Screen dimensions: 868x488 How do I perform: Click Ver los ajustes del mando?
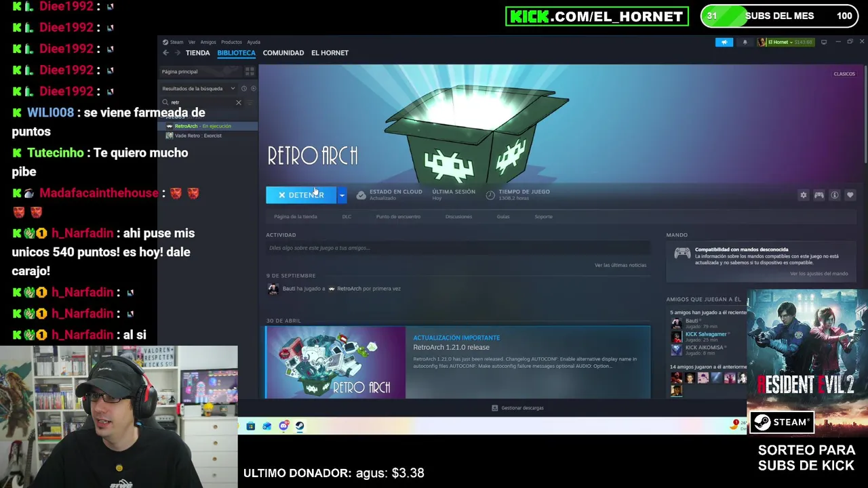818,274
